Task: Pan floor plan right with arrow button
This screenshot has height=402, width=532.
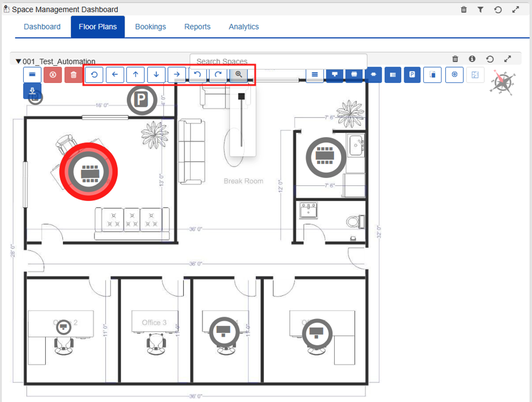Action: [x=177, y=75]
